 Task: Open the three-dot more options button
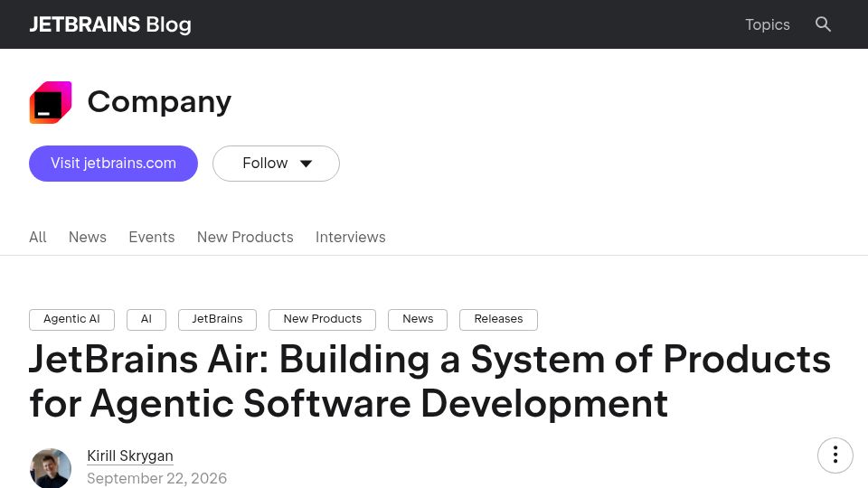coord(835,455)
